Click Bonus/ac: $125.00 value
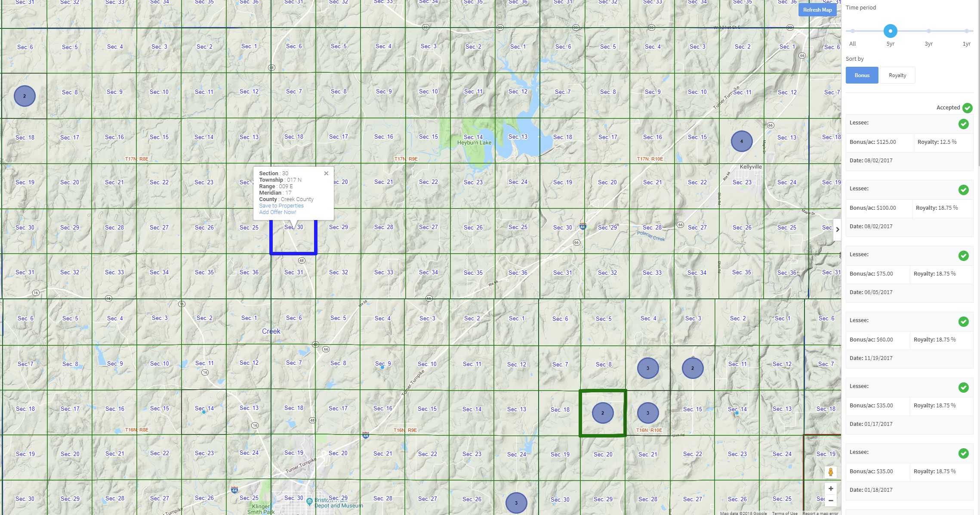Image resolution: width=980 pixels, height=515 pixels. [x=873, y=142]
